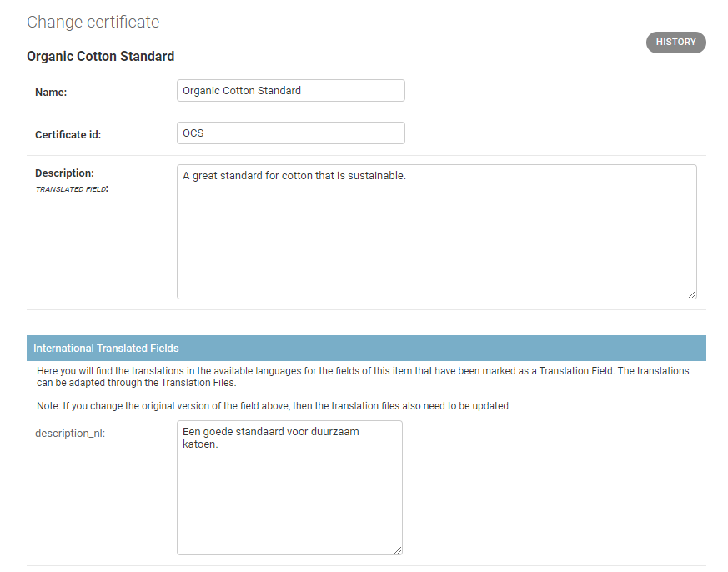The width and height of the screenshot is (728, 572).
Task: Click the Organic Cotton Standard heading
Action: pos(100,57)
